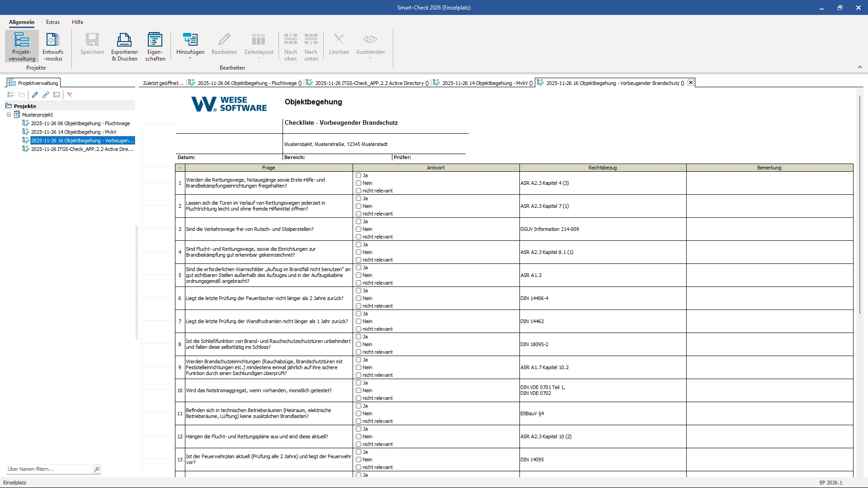Click the rename text-field icon in project panel
Screen dimensions: 868x488
coord(57,95)
